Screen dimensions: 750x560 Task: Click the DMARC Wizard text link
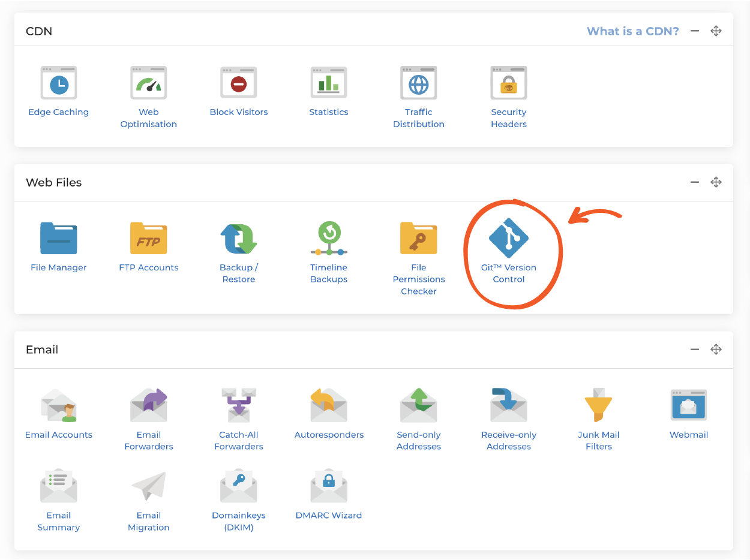[329, 515]
